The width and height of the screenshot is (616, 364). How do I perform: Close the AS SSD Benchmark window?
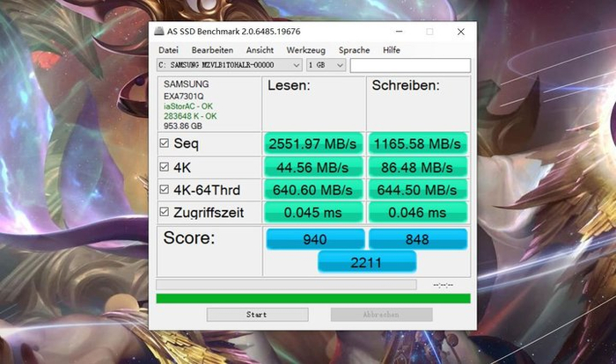(x=461, y=32)
